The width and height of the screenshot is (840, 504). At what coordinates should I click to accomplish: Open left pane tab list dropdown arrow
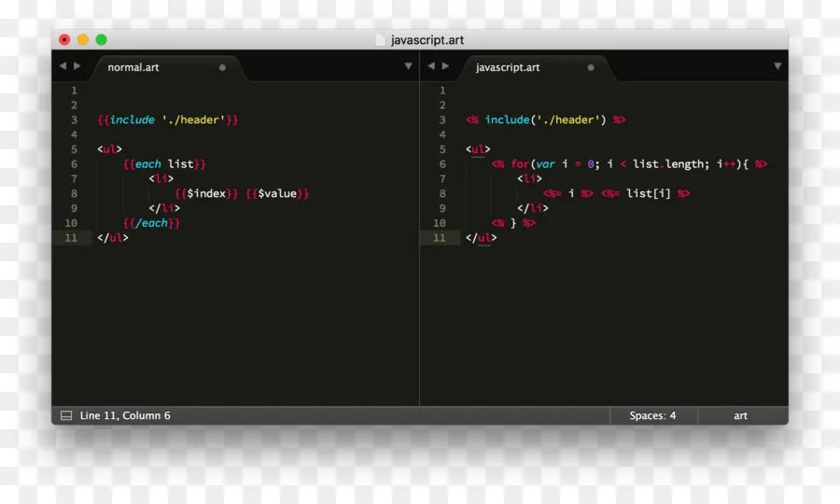[408, 66]
